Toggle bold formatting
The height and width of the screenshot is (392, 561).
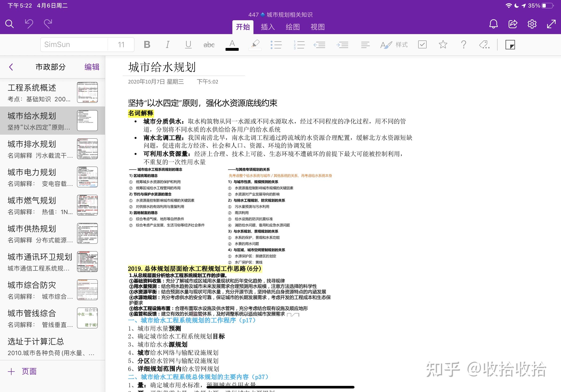point(147,44)
